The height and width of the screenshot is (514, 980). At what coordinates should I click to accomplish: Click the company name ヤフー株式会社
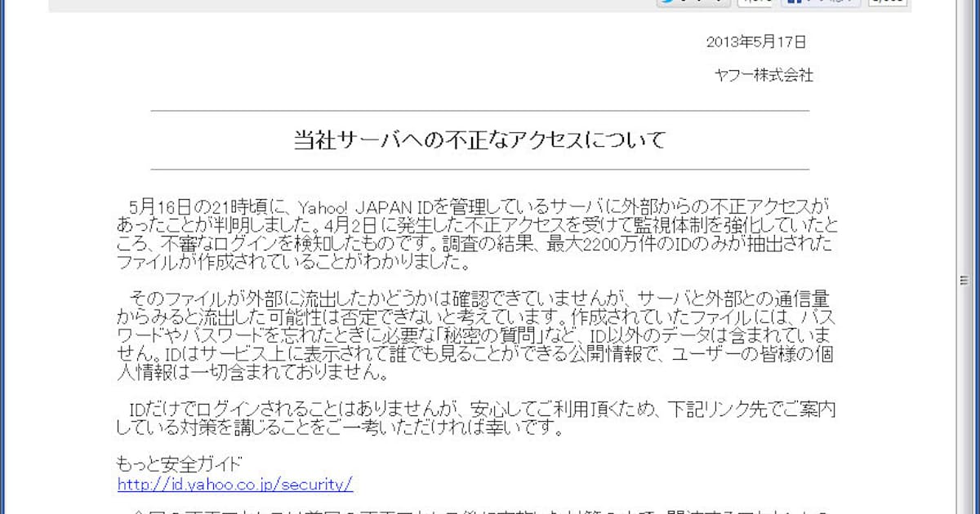pyautogui.click(x=764, y=75)
